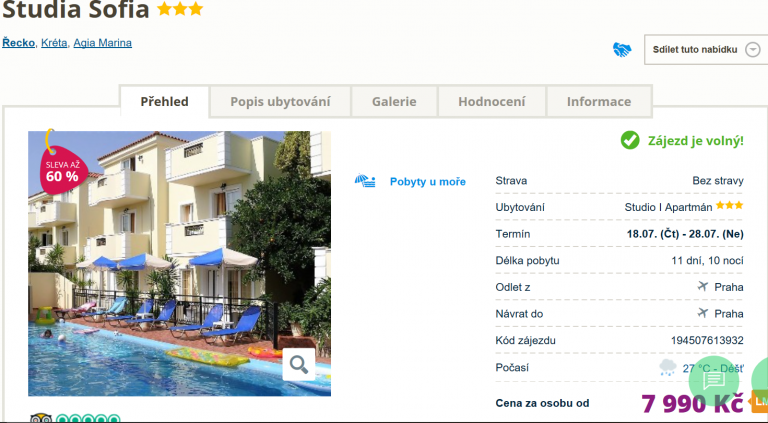Click the airplane icon beside Odlet z
The height and width of the screenshot is (423, 768).
[703, 286]
